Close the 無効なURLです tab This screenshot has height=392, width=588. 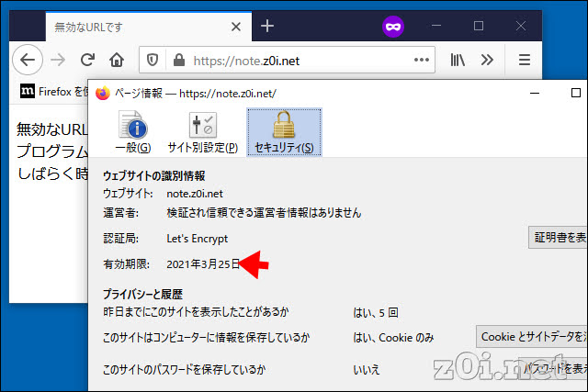tap(236, 27)
